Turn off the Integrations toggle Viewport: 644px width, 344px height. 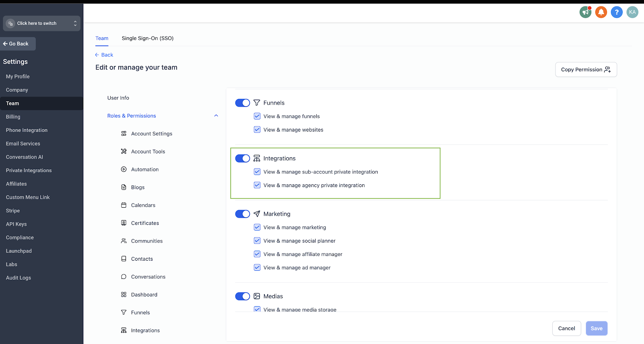pos(243,159)
